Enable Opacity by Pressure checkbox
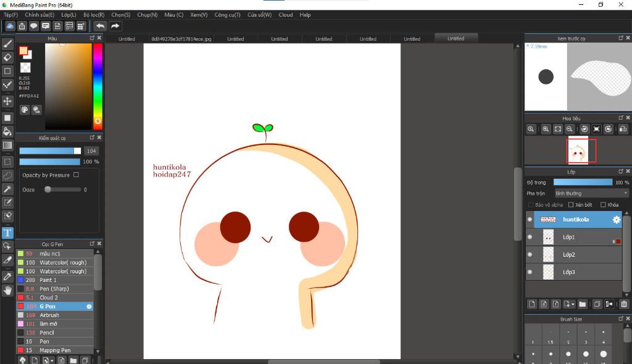Viewport: 632px width, 364px height. (x=76, y=175)
